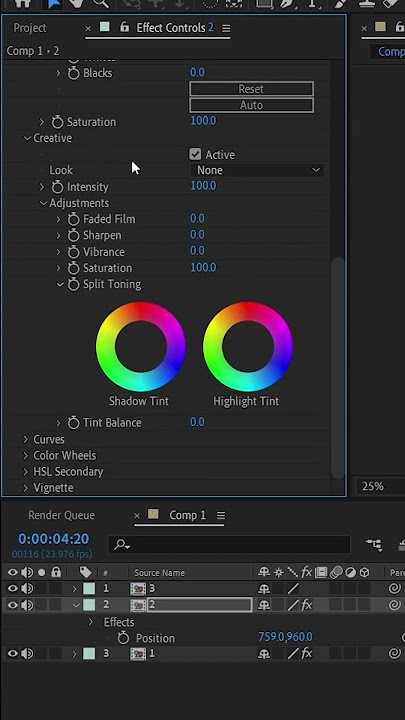Click the fx switch on layer 2
The image size is (405, 720).
coord(307,605)
